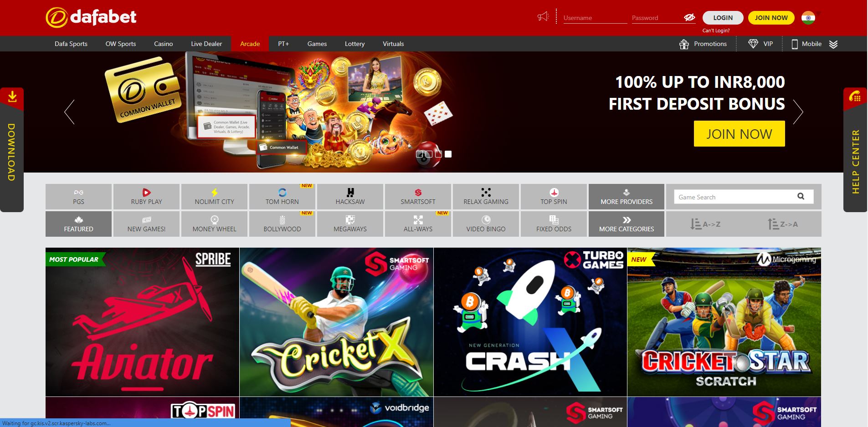Filter by Nolimit City provider
The height and width of the screenshot is (427, 868).
[x=214, y=197]
